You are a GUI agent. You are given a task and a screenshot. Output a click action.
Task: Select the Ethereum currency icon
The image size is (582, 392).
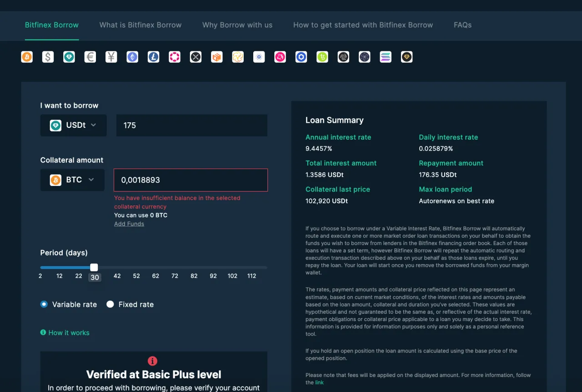pyautogui.click(x=132, y=57)
